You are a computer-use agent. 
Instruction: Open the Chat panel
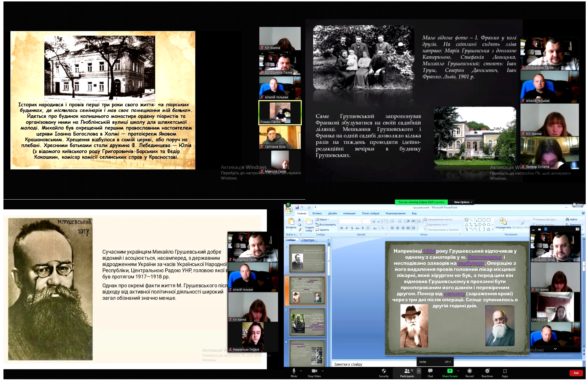pos(430,371)
